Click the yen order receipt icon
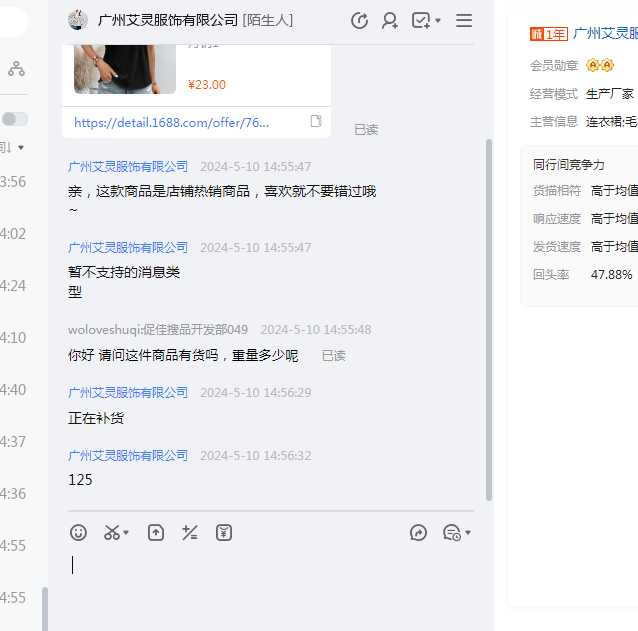Screen dimensions: 638x631 coord(224,533)
